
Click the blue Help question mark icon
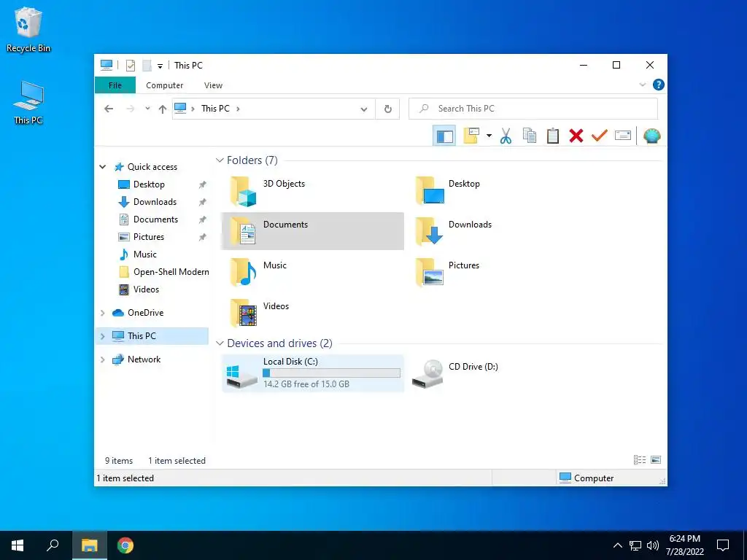click(659, 85)
